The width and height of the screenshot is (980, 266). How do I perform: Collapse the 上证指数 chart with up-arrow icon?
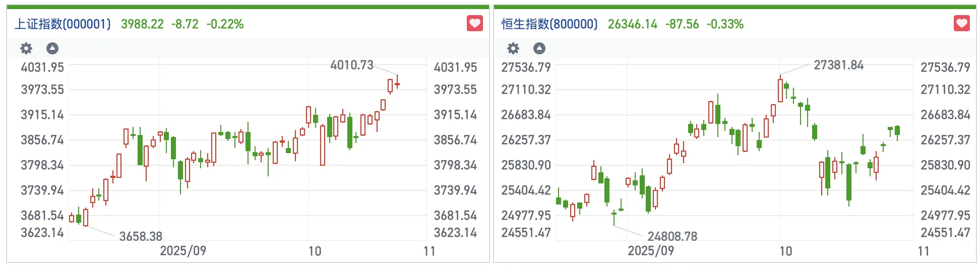[x=52, y=48]
